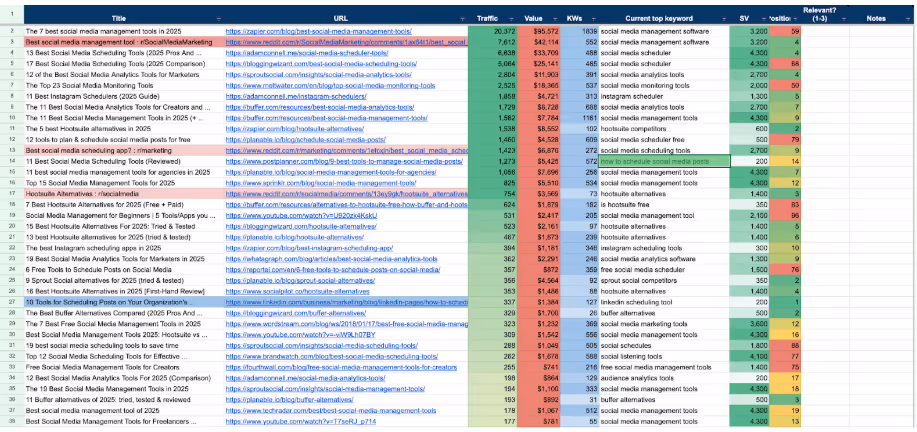The height and width of the screenshot is (432, 917).
Task: Select the title 'Best social media management tool of 2025'
Action: coord(123,411)
